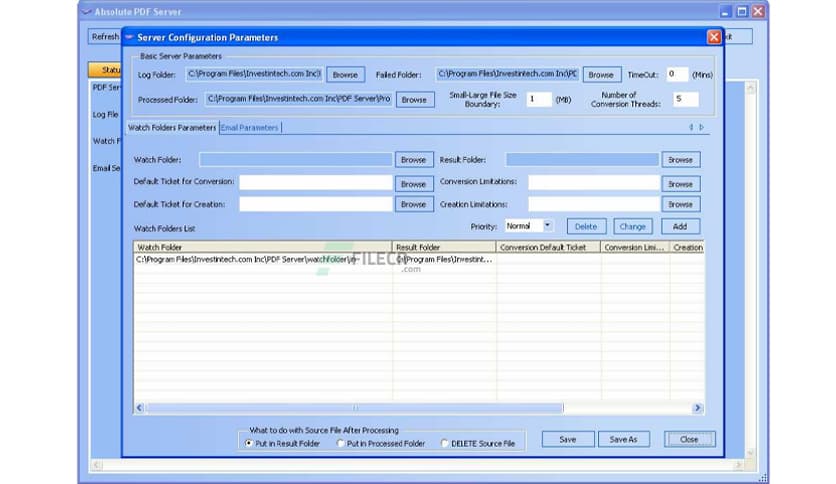Click the Result Folder input field

tap(582, 159)
